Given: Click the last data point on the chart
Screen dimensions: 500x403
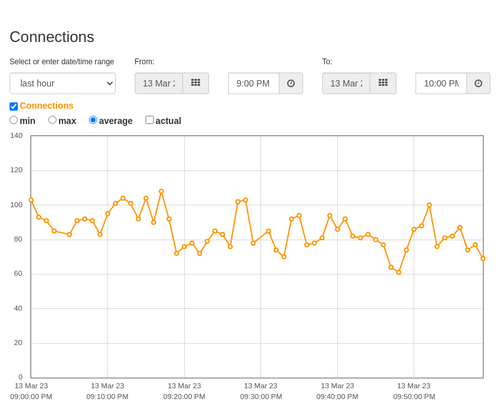Looking at the screenshot, I should pos(483,259).
